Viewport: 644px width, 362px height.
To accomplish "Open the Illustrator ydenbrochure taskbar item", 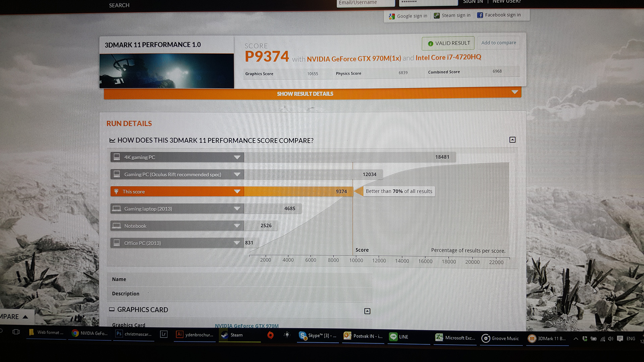I will 195,335.
